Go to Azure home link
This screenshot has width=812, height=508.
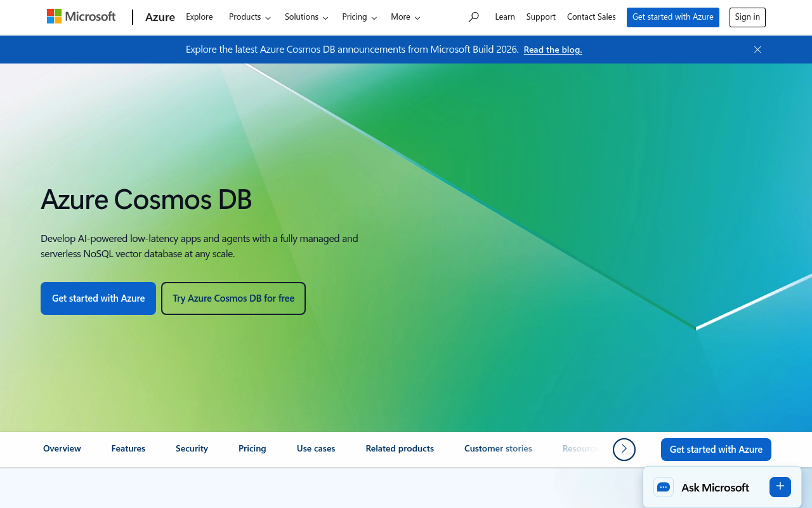160,17
